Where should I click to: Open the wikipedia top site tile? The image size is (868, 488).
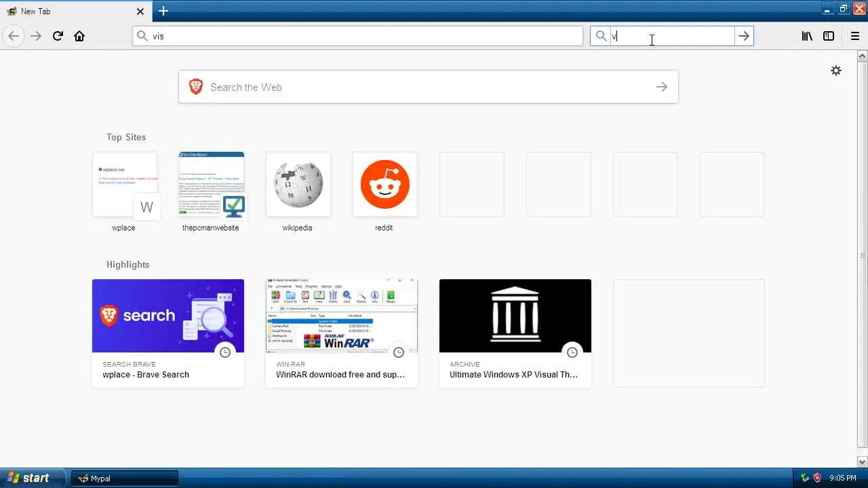click(298, 184)
